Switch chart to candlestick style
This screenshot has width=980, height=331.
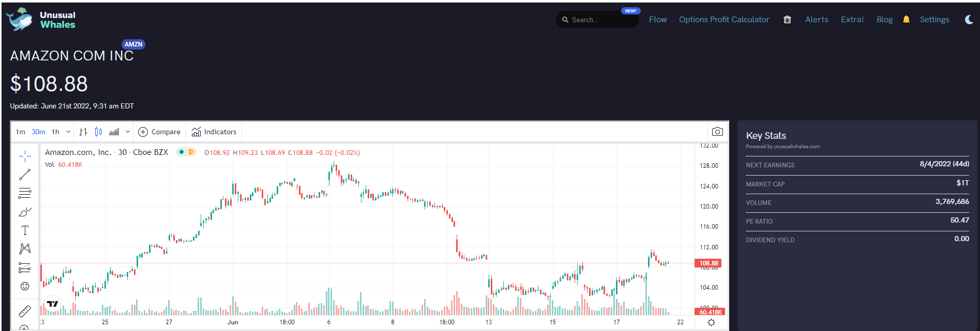pos(98,132)
